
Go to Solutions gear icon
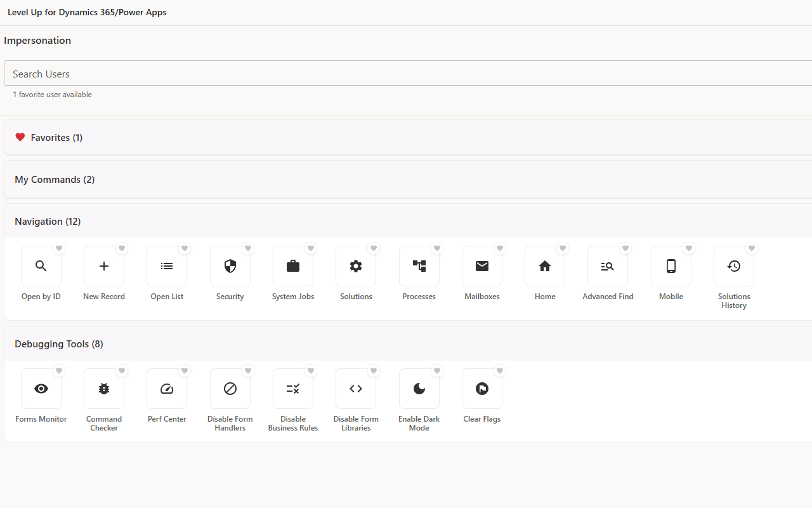coord(356,266)
